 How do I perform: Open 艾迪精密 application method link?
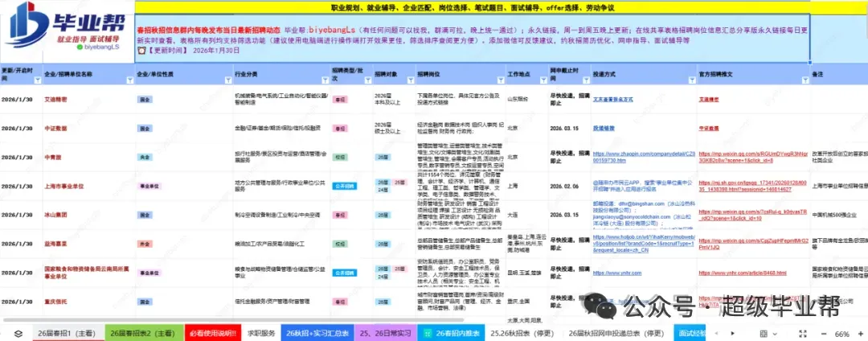pyautogui.click(x=612, y=101)
